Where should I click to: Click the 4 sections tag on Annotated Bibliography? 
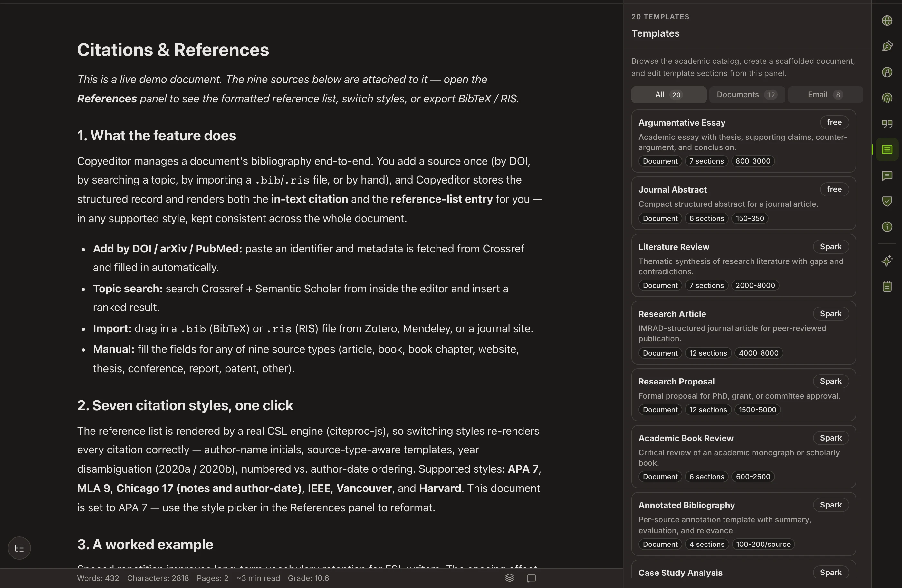click(706, 544)
